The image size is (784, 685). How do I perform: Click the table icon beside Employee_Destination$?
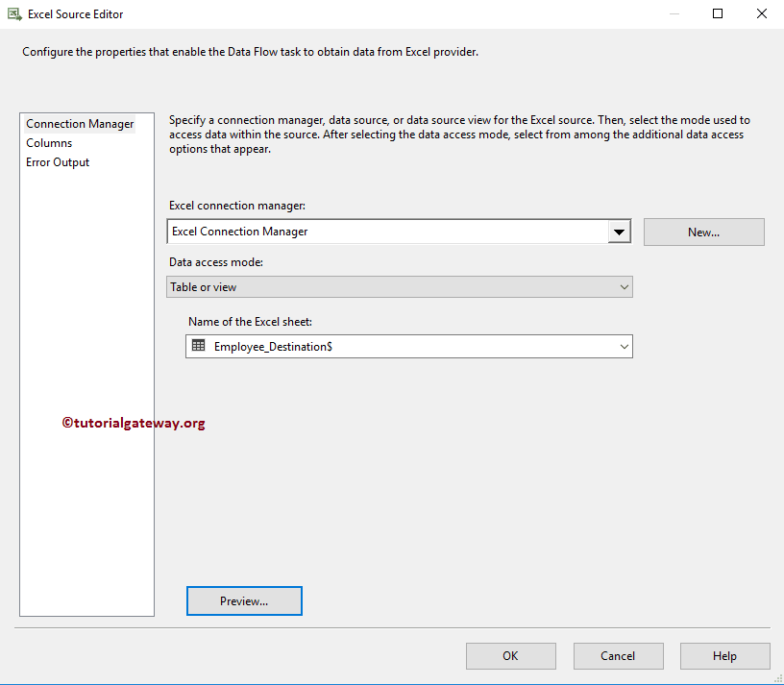pos(199,346)
